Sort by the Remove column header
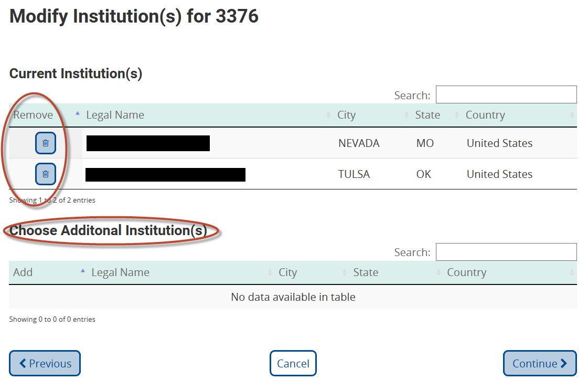The image size is (588, 380). 33,115
